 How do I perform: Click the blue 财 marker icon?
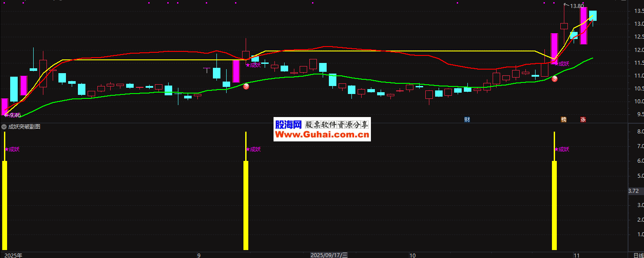click(x=467, y=119)
